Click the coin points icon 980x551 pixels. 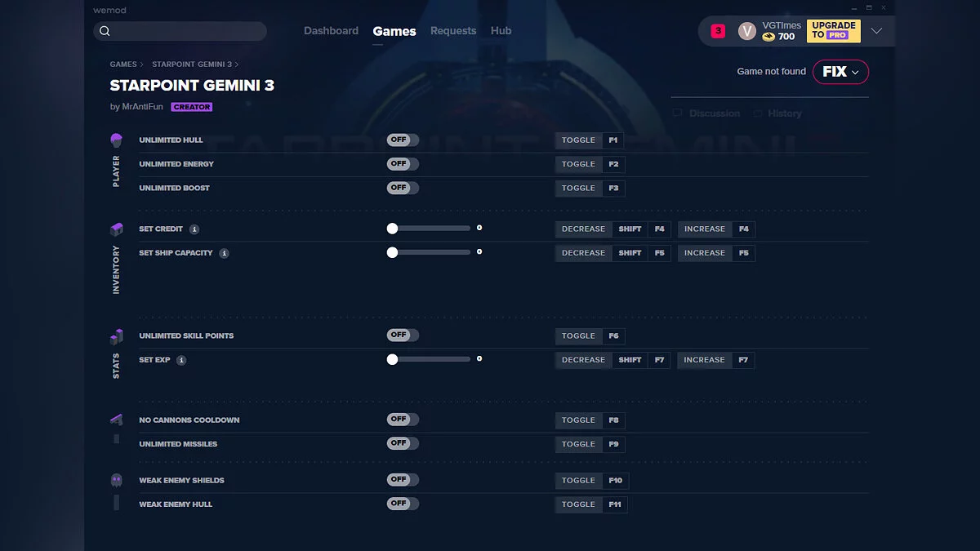768,37
